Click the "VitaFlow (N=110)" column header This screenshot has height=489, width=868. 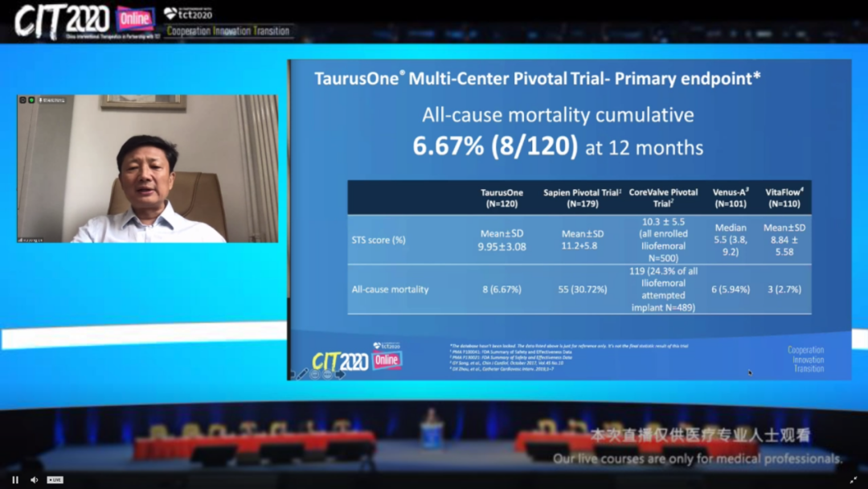(784, 198)
